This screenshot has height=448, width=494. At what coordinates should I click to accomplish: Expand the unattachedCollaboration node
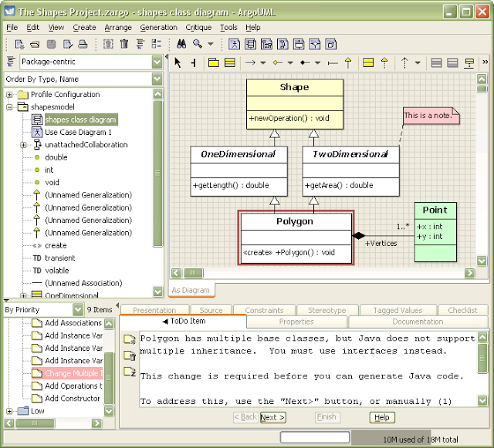23,145
